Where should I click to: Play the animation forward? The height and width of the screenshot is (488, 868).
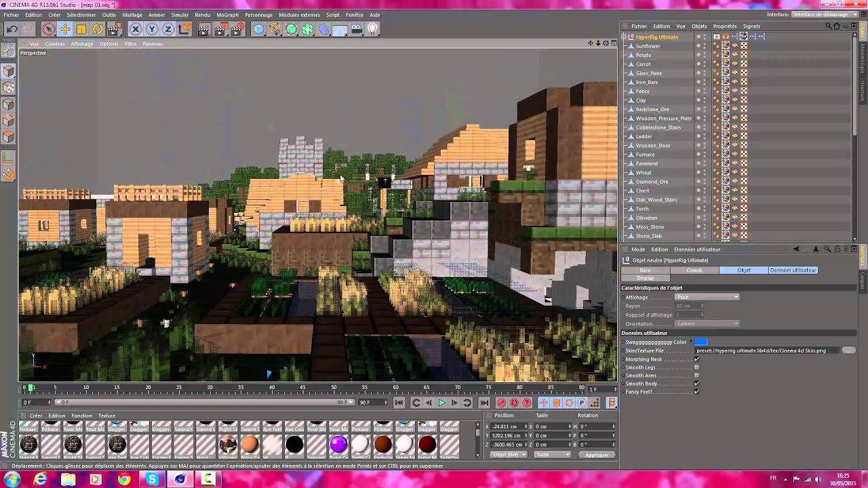(x=441, y=403)
